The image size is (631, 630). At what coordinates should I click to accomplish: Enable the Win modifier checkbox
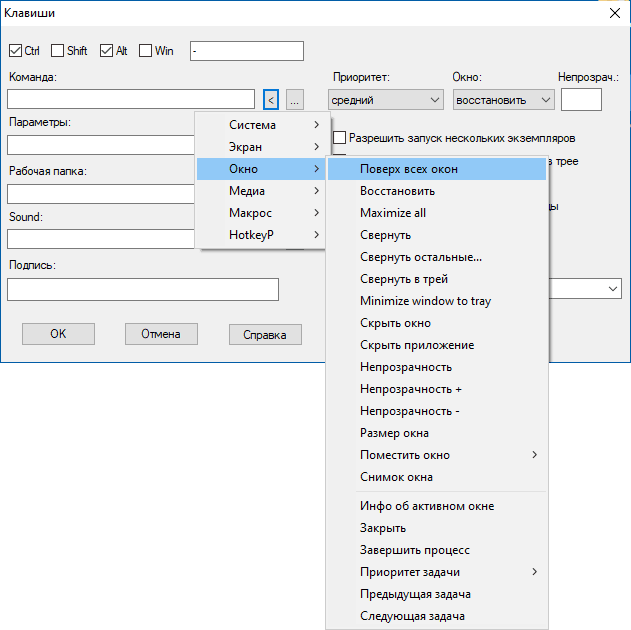coord(145,51)
